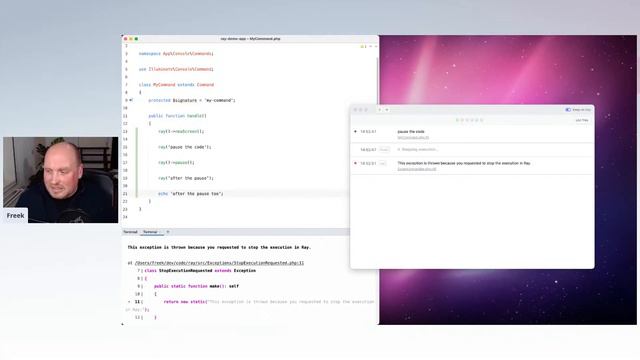Viewport: 640px width, 360px height.
Task: Open the file link under 'pause the code' entry
Action: pyautogui.click(x=413, y=138)
